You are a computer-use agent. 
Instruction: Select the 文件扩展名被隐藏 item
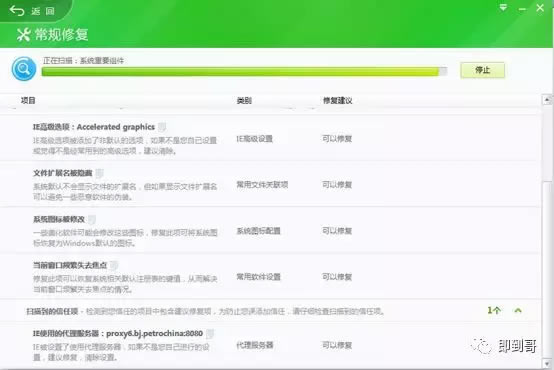pos(270,184)
